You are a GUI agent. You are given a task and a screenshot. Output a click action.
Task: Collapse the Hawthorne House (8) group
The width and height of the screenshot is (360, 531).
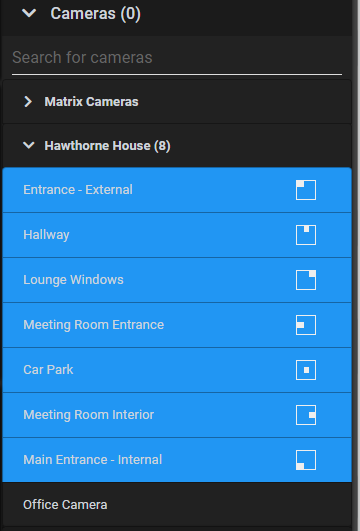[29, 146]
